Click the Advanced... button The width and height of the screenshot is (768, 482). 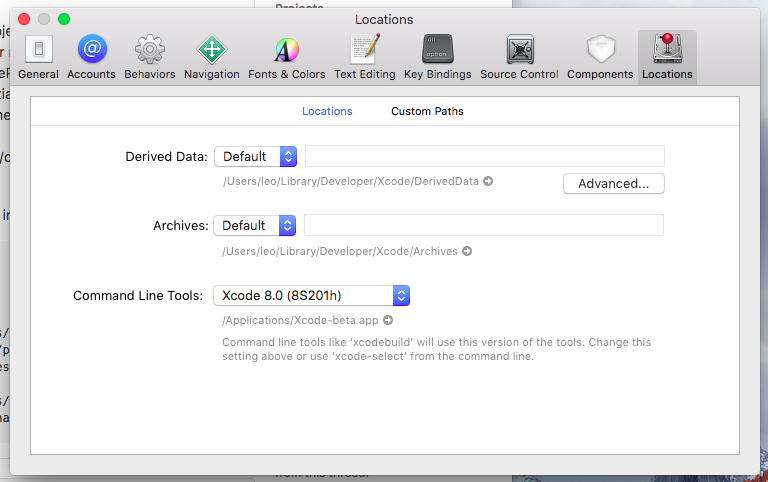click(x=614, y=184)
